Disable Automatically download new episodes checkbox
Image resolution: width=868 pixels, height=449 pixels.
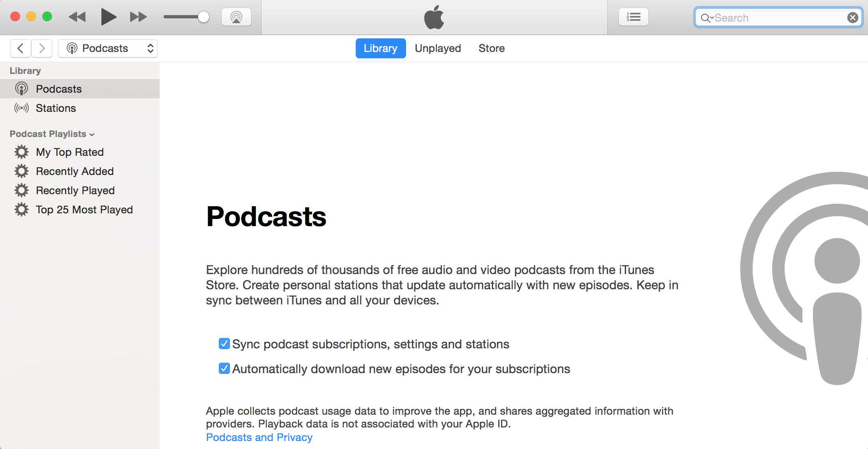pyautogui.click(x=224, y=368)
